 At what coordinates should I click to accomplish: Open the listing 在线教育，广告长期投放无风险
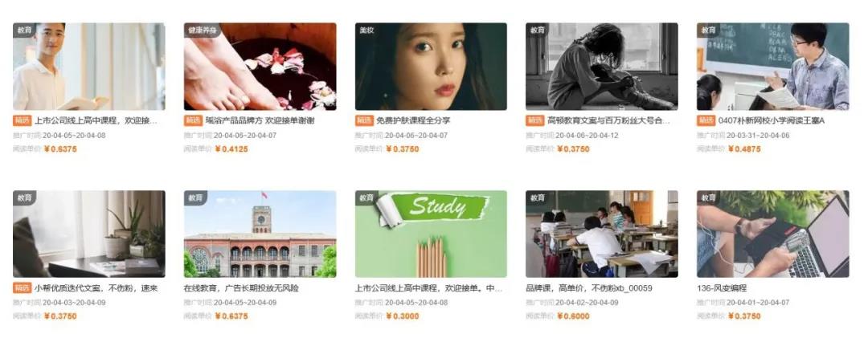tap(241, 288)
